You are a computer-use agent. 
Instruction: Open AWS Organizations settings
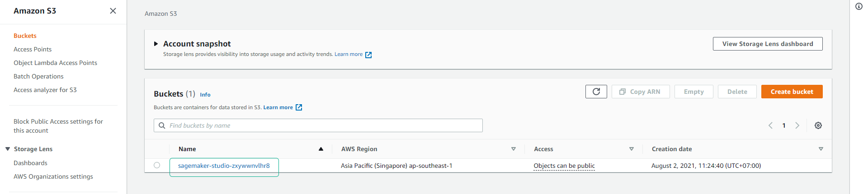pos(53,176)
